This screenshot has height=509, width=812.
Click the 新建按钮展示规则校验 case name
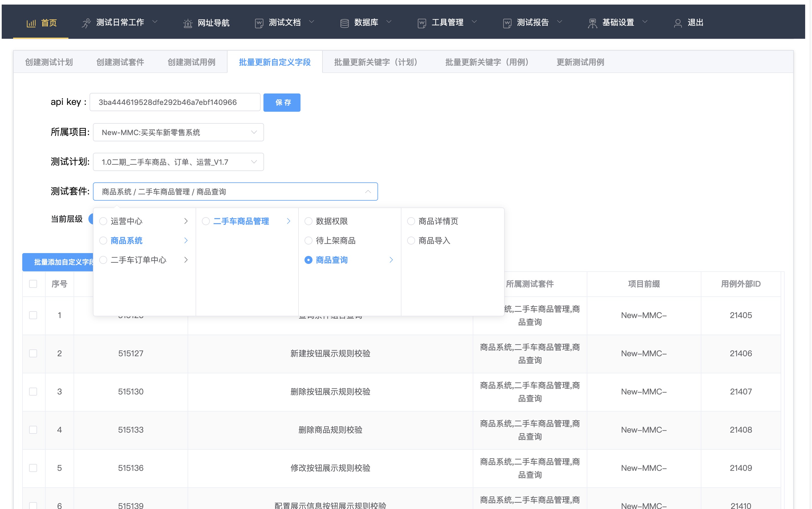point(330,353)
